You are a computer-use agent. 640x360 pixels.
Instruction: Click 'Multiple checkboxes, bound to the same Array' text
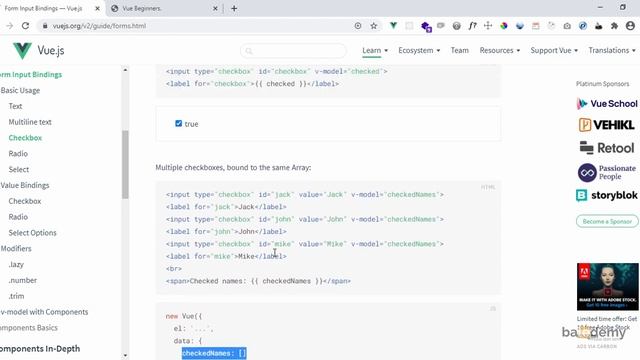tap(233, 167)
